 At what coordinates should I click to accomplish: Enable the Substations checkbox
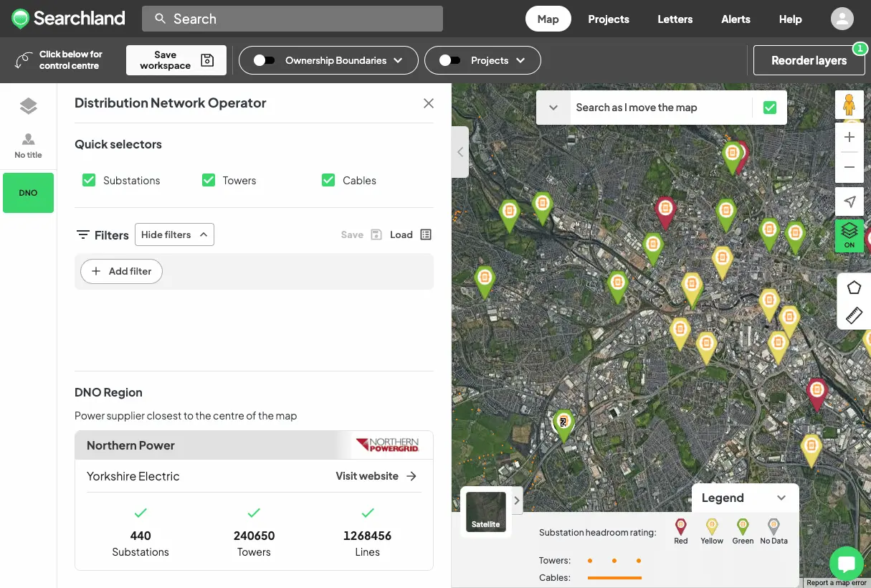tap(89, 180)
